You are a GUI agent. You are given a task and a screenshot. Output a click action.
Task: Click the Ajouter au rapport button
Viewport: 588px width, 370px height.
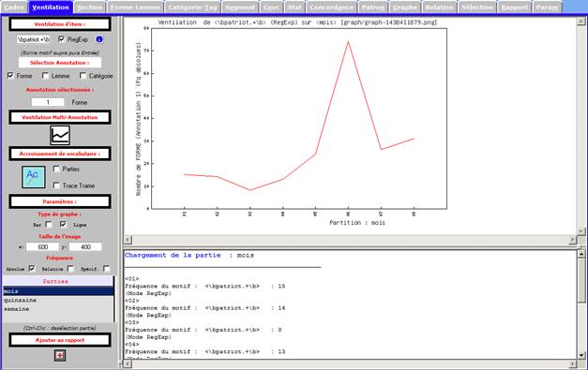[x=60, y=340]
